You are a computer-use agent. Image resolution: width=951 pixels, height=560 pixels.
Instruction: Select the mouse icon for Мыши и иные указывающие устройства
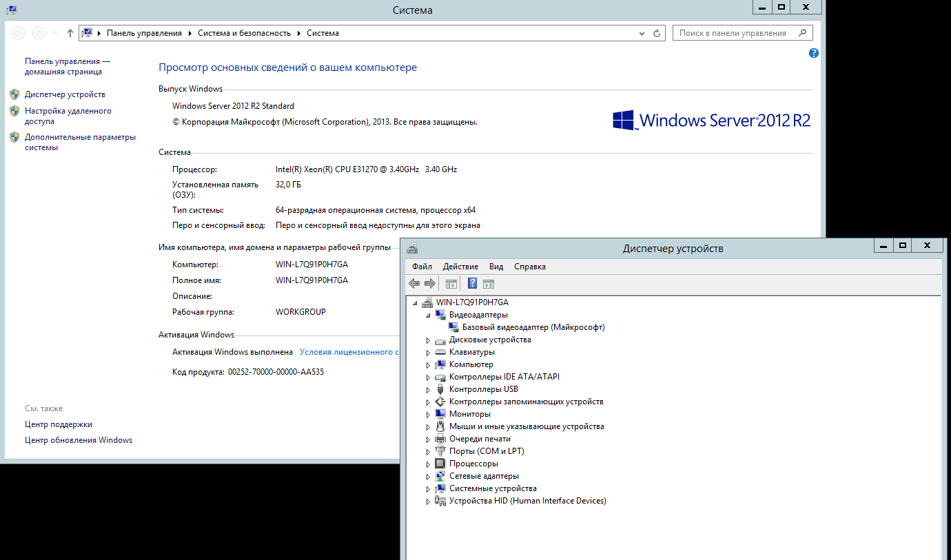pyautogui.click(x=440, y=426)
